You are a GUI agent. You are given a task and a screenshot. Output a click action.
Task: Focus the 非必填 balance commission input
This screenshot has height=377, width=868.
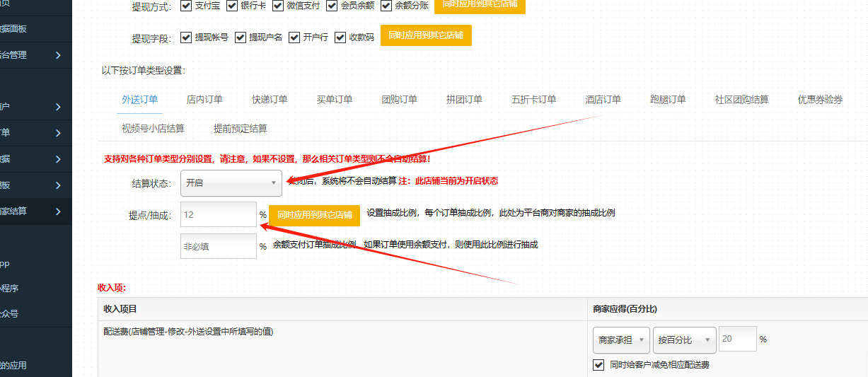219,246
